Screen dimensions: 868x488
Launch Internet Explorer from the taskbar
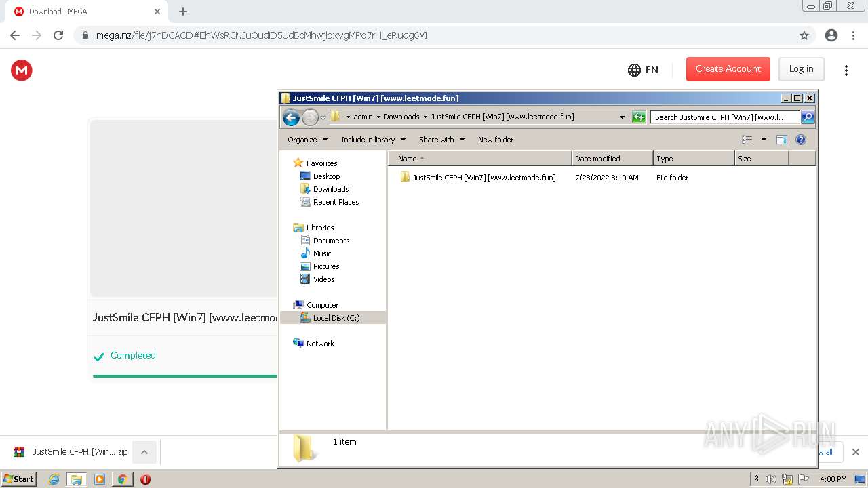pyautogui.click(x=54, y=479)
